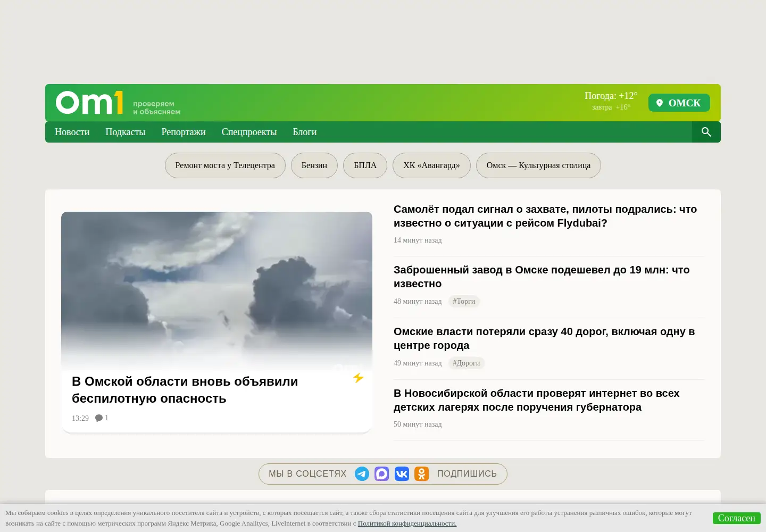Select Омск — Культурная столица tag
This screenshot has height=532, width=766.
538,165
